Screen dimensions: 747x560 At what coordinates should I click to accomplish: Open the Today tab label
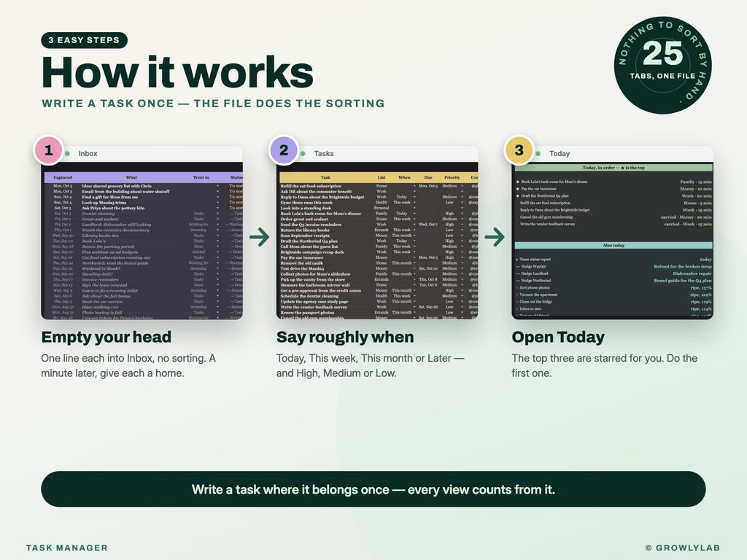[x=560, y=153]
